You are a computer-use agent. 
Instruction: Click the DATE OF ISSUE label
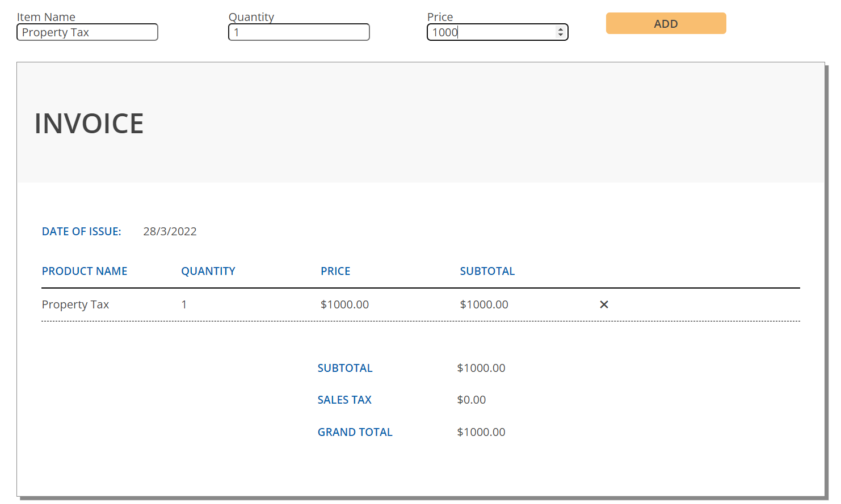click(81, 231)
